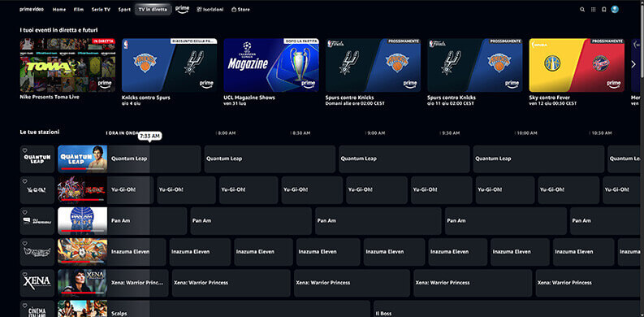Open the Store tab
The height and width of the screenshot is (317, 644).
[x=240, y=10]
